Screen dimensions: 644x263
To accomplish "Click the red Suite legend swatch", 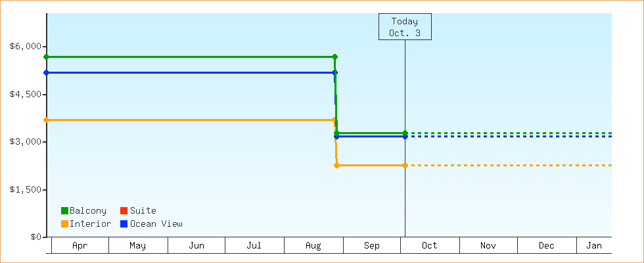I will tap(123, 211).
